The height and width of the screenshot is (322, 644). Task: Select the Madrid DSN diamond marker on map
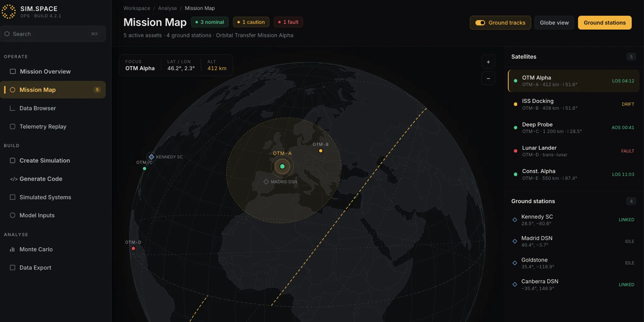266,182
